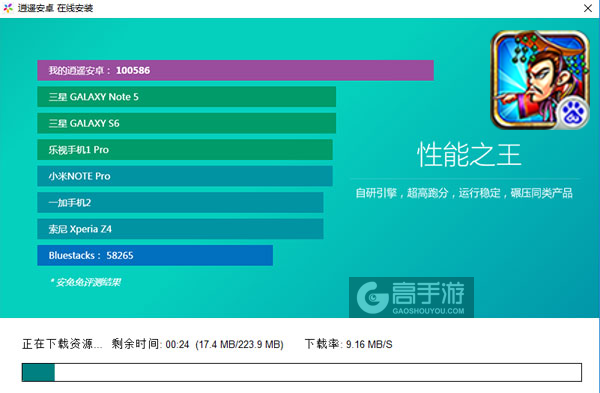Close the installer window
600x393 pixels.
click(588, 8)
